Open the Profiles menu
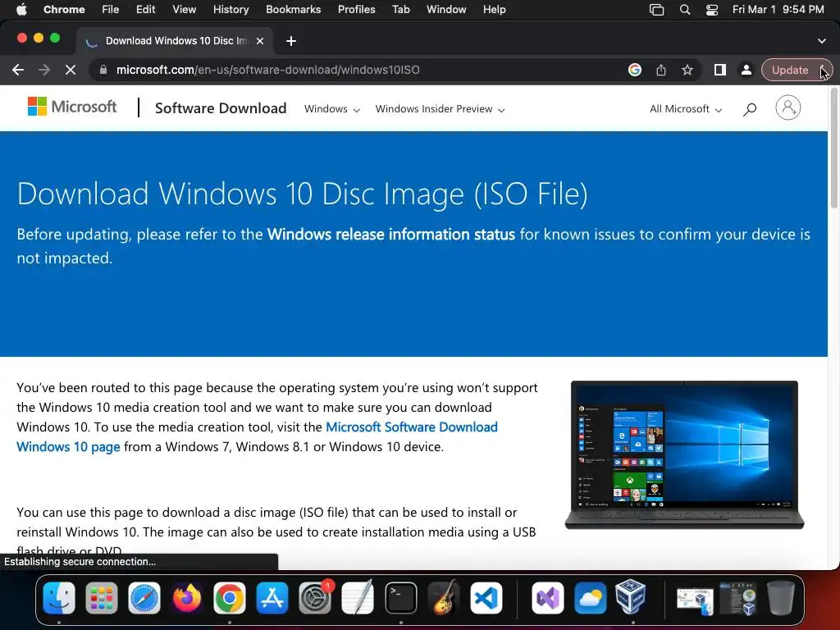Screen dimensions: 840x630 (x=356, y=10)
